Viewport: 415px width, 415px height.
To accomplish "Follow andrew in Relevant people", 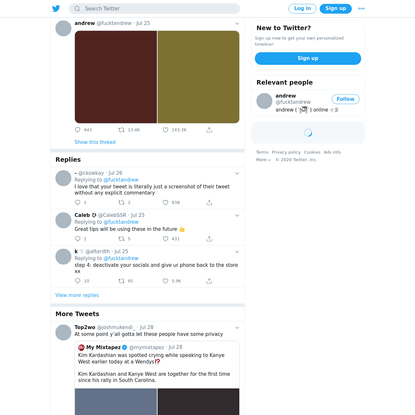I will click(x=345, y=99).
